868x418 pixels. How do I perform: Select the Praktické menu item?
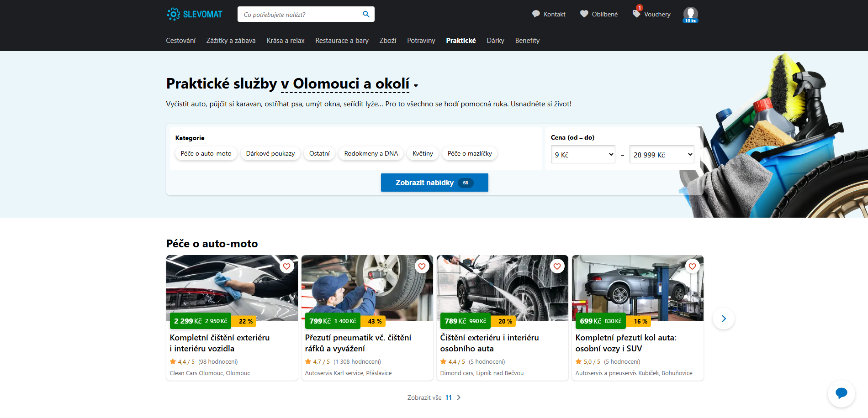tap(461, 41)
